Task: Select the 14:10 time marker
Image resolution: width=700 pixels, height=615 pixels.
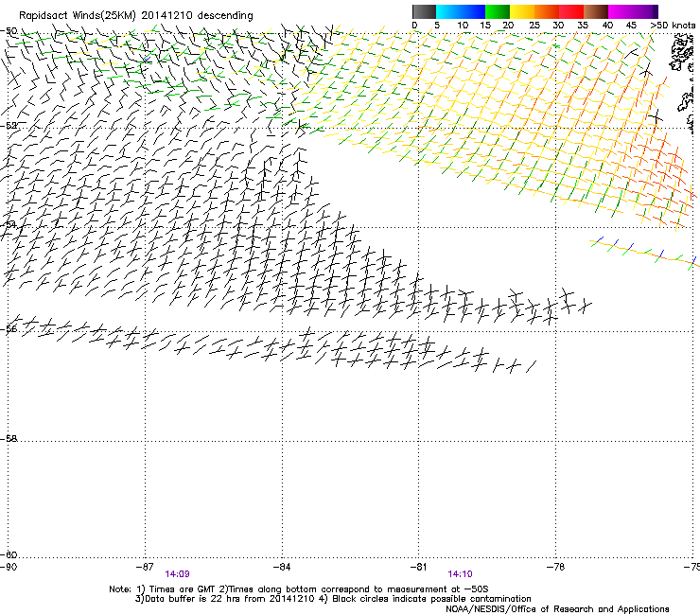Action: tap(460, 574)
